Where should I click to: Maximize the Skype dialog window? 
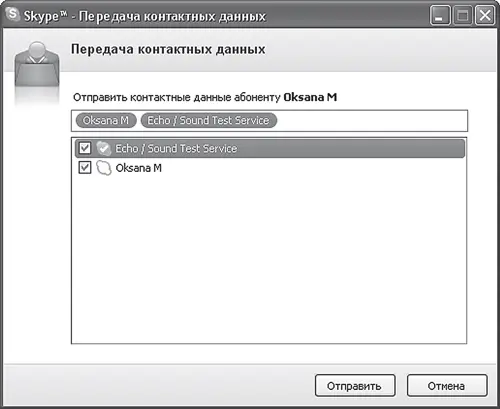(463, 15)
